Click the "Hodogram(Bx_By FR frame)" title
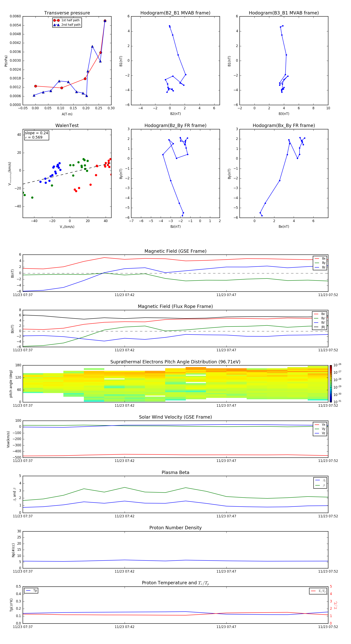This screenshot has width=351, height=644. 284,125
